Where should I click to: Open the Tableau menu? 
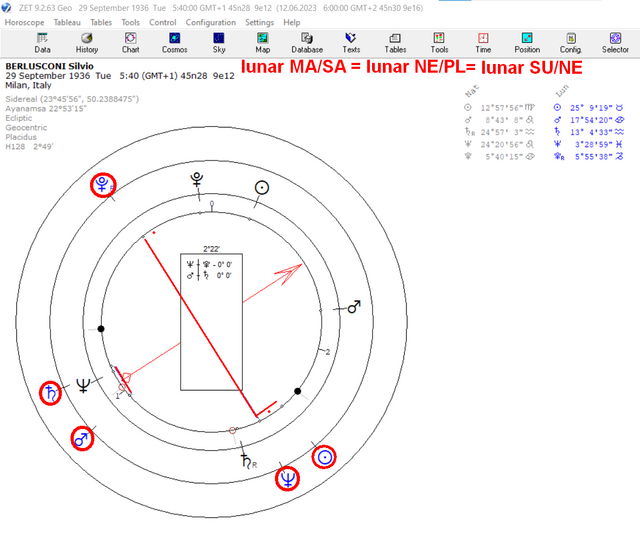67,22
